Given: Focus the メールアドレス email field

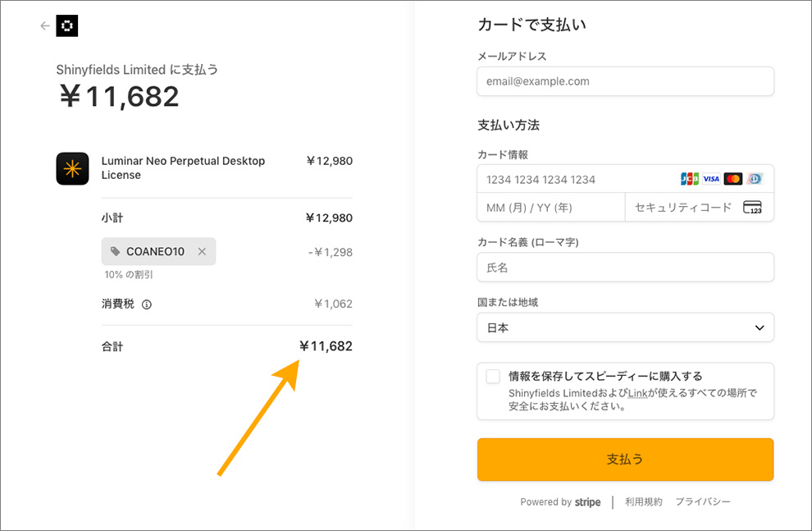Looking at the screenshot, I should tap(625, 81).
